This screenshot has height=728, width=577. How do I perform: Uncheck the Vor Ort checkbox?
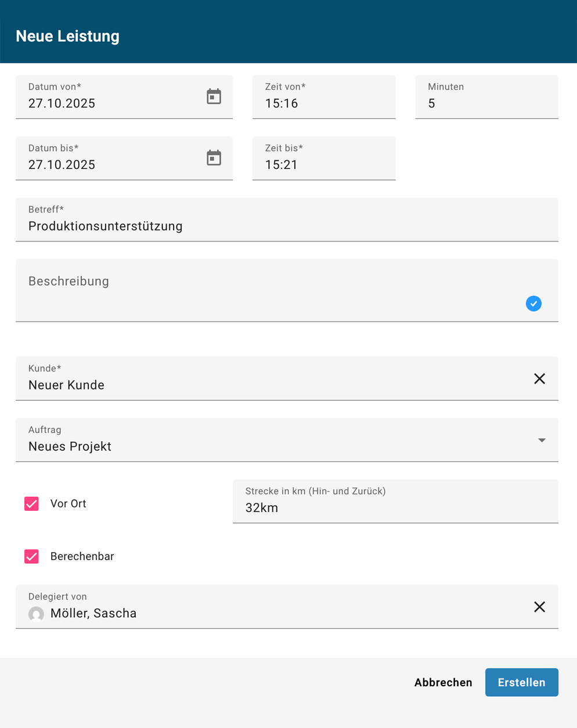(x=31, y=504)
